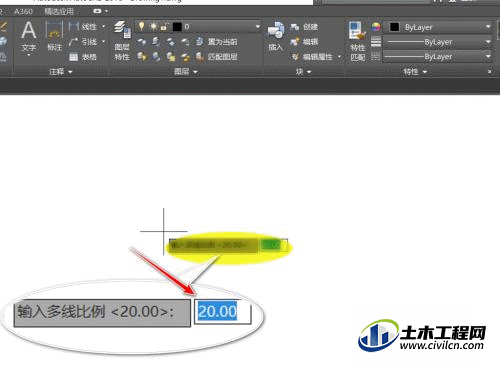Select the 标注 dimension tool
500x375 pixels.
point(54,36)
